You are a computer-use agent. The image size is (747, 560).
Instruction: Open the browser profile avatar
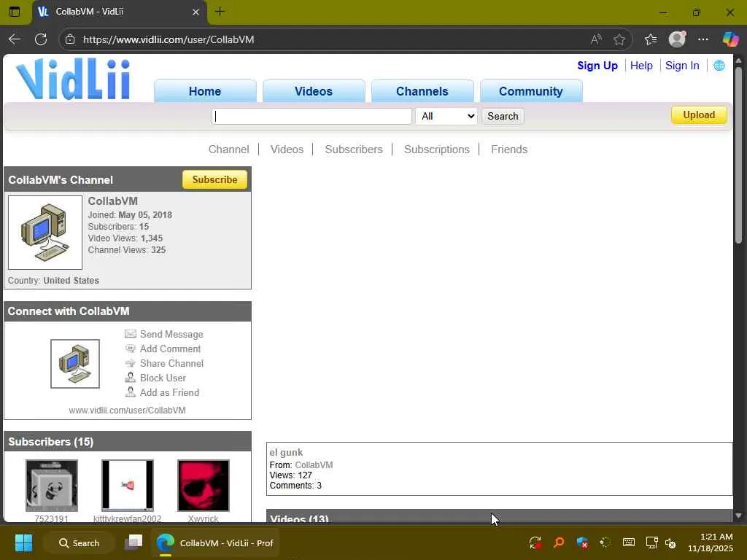677,39
